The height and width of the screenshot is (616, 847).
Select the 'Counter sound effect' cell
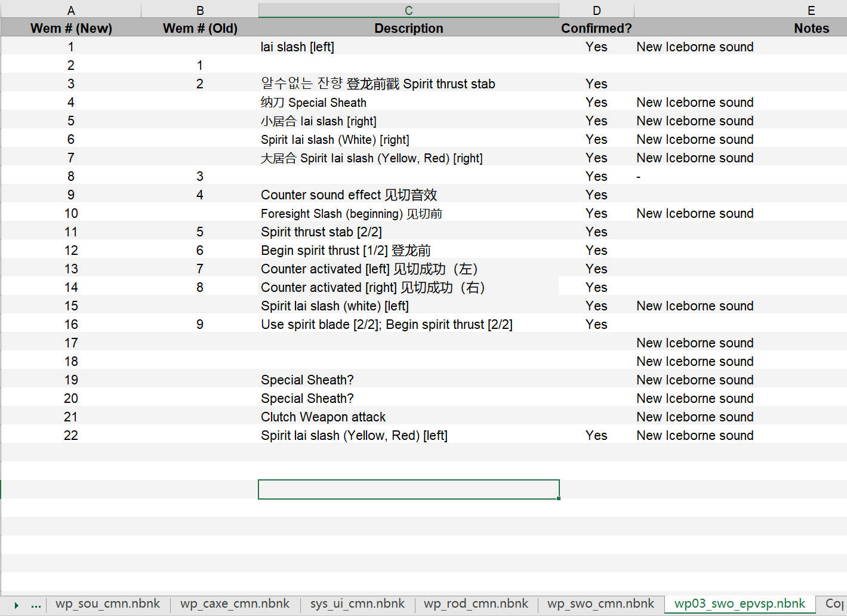click(x=408, y=195)
